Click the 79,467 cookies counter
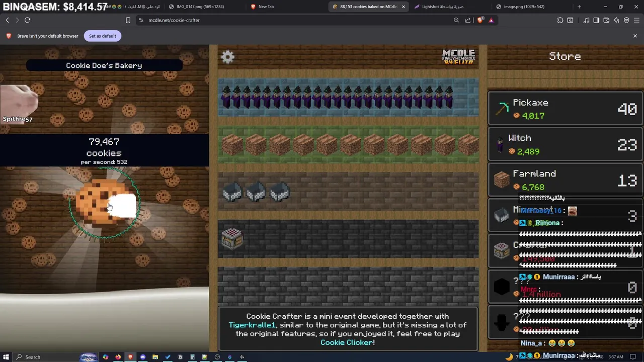 click(x=104, y=147)
